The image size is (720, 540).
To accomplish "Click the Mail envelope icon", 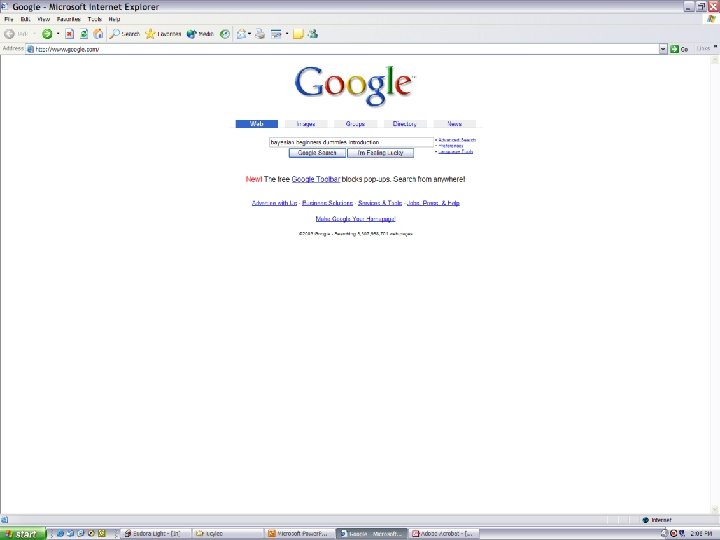I will [x=241, y=34].
